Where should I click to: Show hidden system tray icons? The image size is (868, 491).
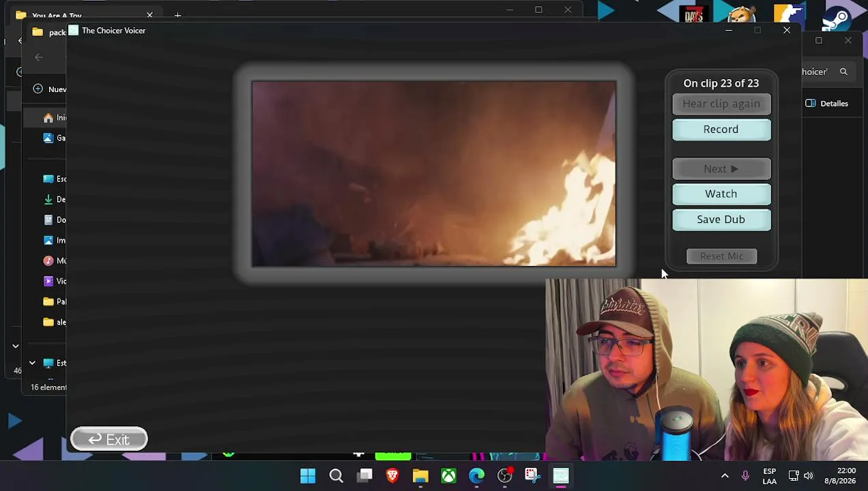[x=725, y=476]
